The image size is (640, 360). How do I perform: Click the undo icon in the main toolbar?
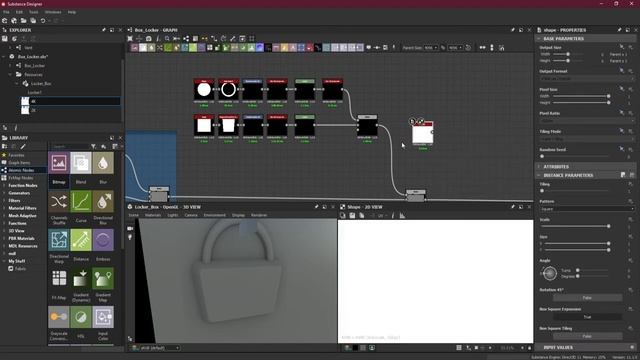pyautogui.click(x=42, y=20)
